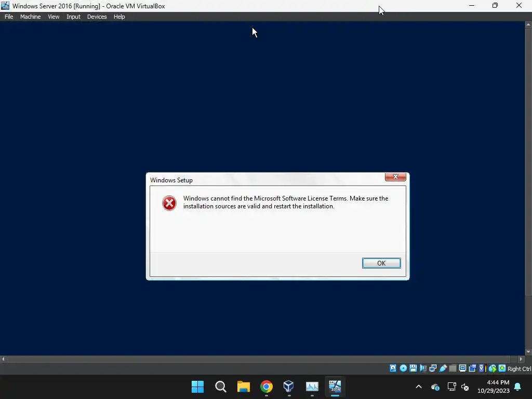Select the Windows Server 2016 VM taskbar icon
This screenshot has width=532, height=399.
click(335, 386)
